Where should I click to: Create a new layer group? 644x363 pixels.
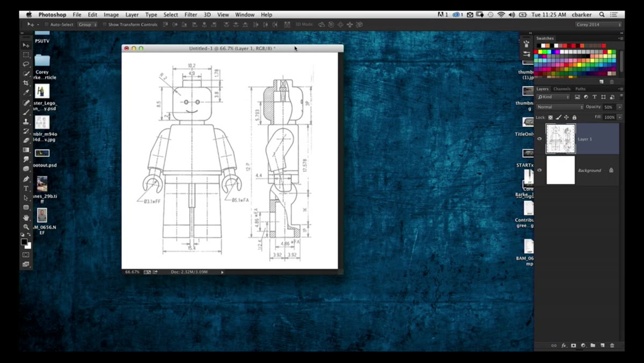(592, 345)
